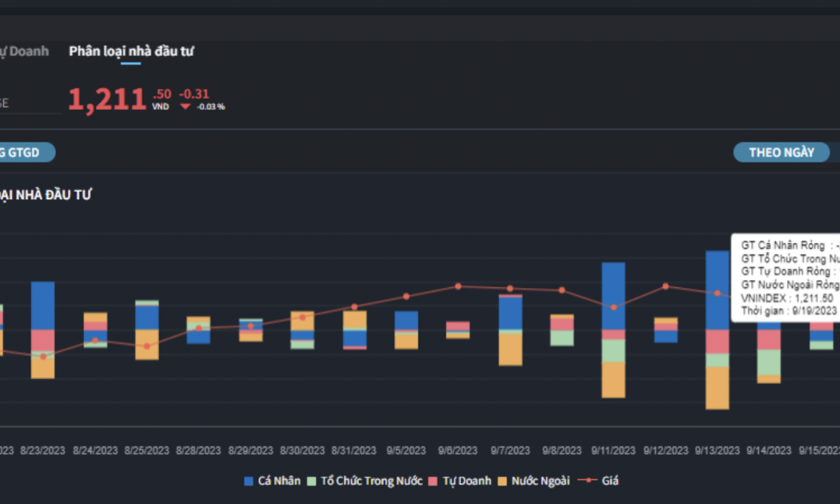The image size is (840, 504).
Task: Click the orange Nước Ngoài bar for 9/7/2023
Action: click(510, 350)
